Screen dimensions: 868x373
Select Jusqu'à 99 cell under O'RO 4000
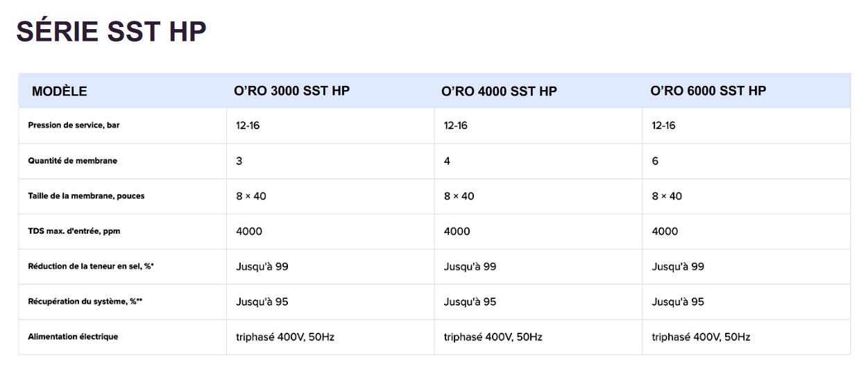click(x=470, y=266)
